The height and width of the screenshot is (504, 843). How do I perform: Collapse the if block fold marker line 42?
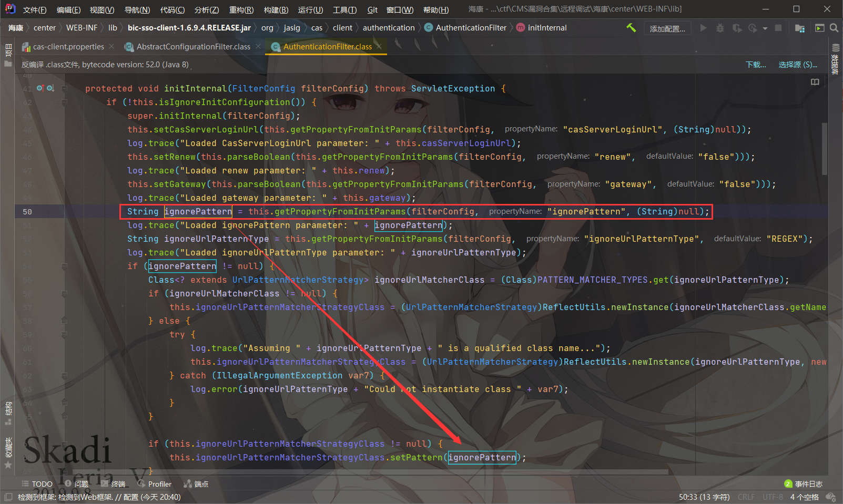click(64, 102)
